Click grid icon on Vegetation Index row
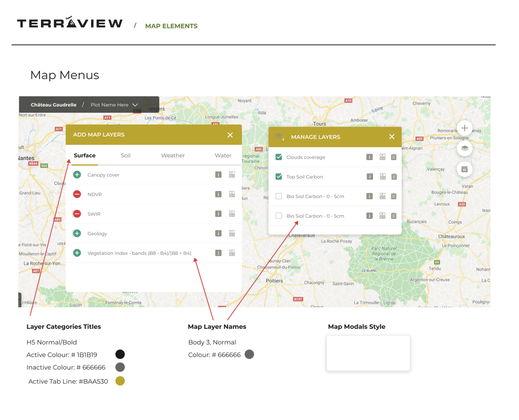 [232, 253]
